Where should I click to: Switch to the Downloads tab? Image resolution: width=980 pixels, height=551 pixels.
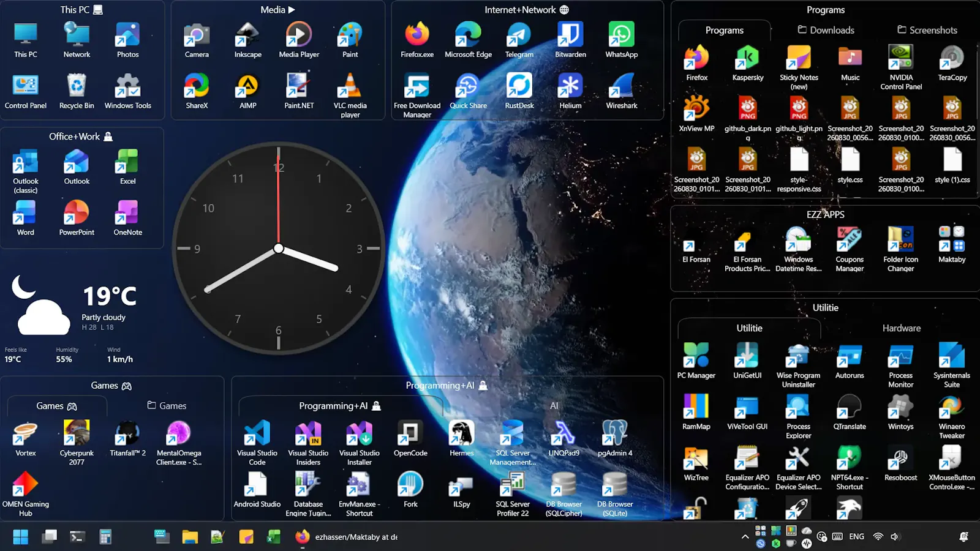[826, 30]
